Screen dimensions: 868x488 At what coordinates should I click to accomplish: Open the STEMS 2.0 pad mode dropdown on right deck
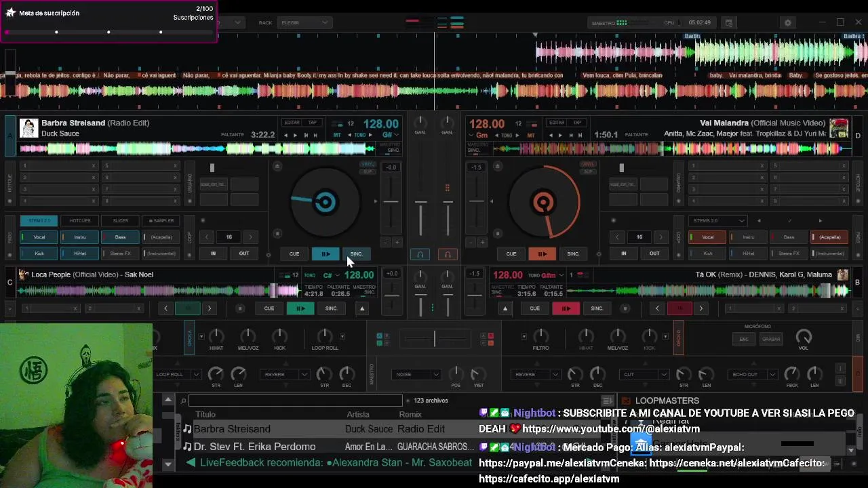click(x=717, y=221)
